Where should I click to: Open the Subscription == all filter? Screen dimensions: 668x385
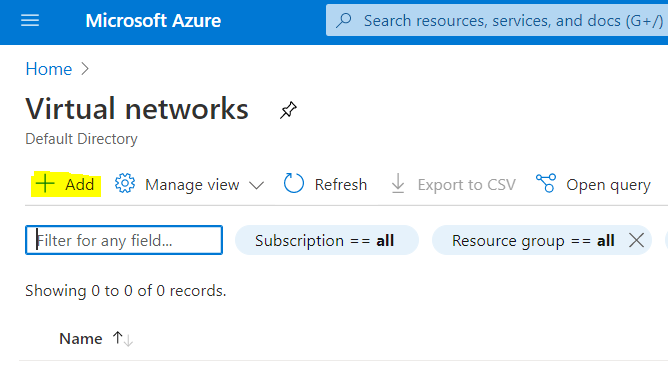327,240
